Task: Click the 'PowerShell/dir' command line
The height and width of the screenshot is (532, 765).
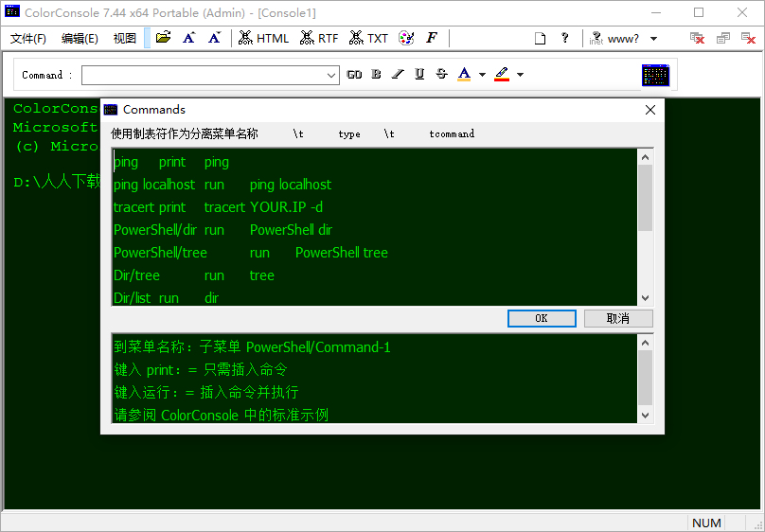Action: click(222, 230)
